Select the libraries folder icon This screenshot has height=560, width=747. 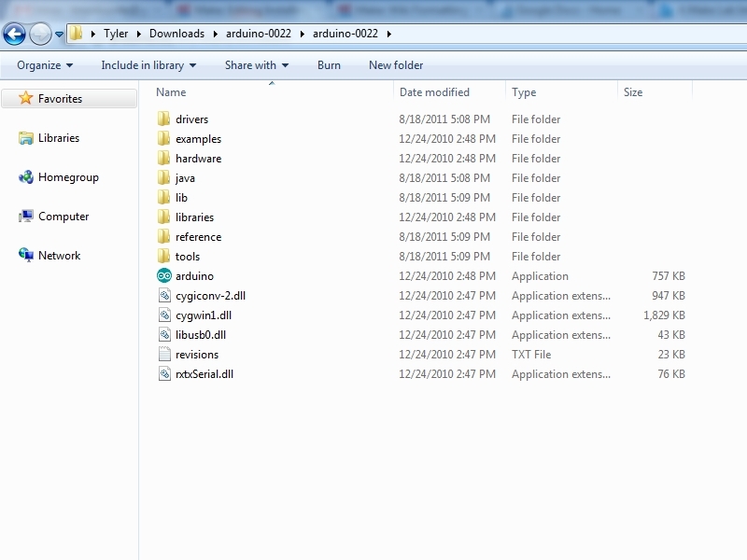pos(163,217)
